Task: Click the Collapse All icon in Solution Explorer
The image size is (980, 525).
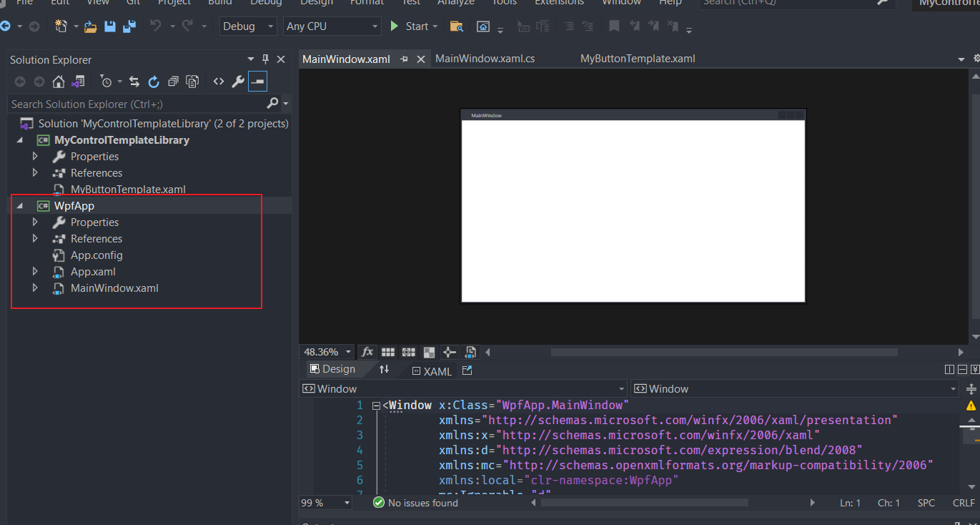Action: [x=173, y=82]
